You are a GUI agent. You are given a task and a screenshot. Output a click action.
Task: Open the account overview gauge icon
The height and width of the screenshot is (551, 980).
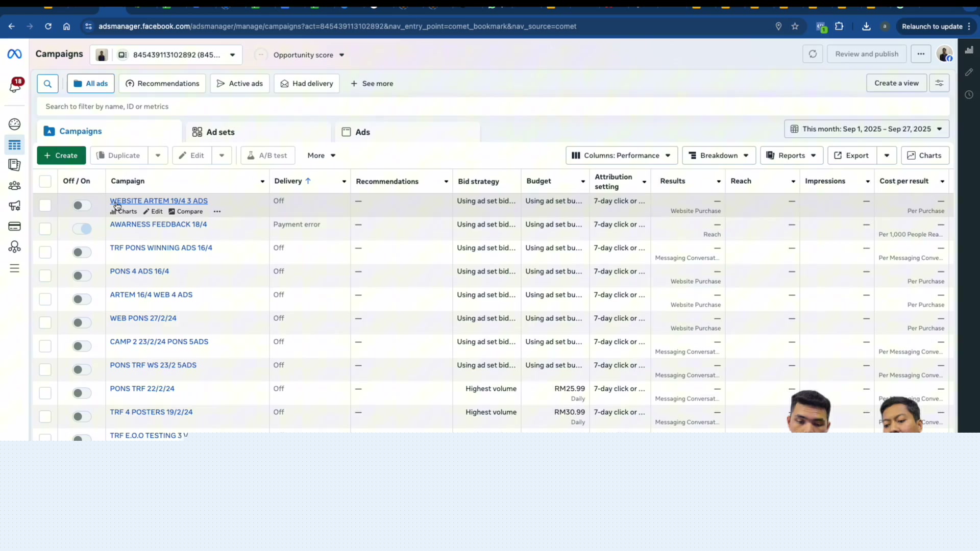coord(14,124)
